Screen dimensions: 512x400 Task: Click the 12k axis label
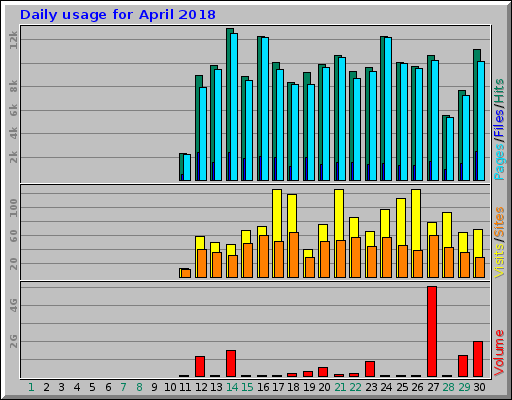pyautogui.click(x=13, y=40)
